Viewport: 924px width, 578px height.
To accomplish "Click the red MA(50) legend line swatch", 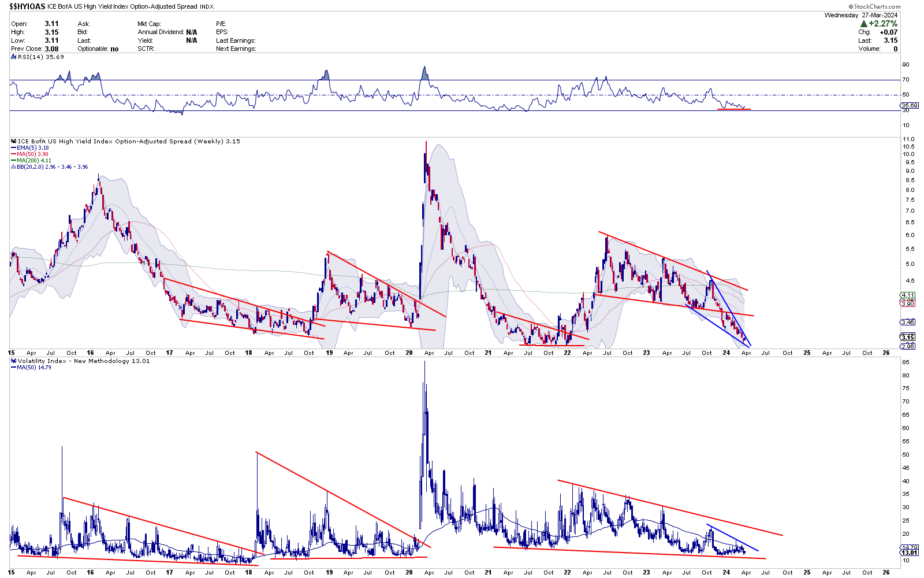I will [13, 154].
